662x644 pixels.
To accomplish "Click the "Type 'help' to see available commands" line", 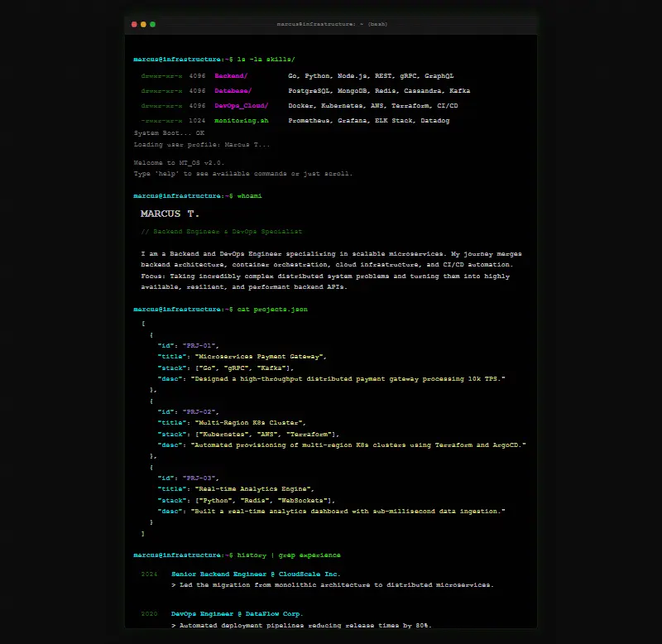I will 242,174.
